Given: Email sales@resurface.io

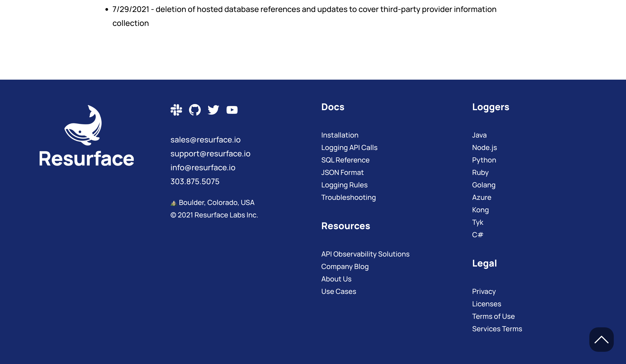Looking at the screenshot, I should pos(205,140).
